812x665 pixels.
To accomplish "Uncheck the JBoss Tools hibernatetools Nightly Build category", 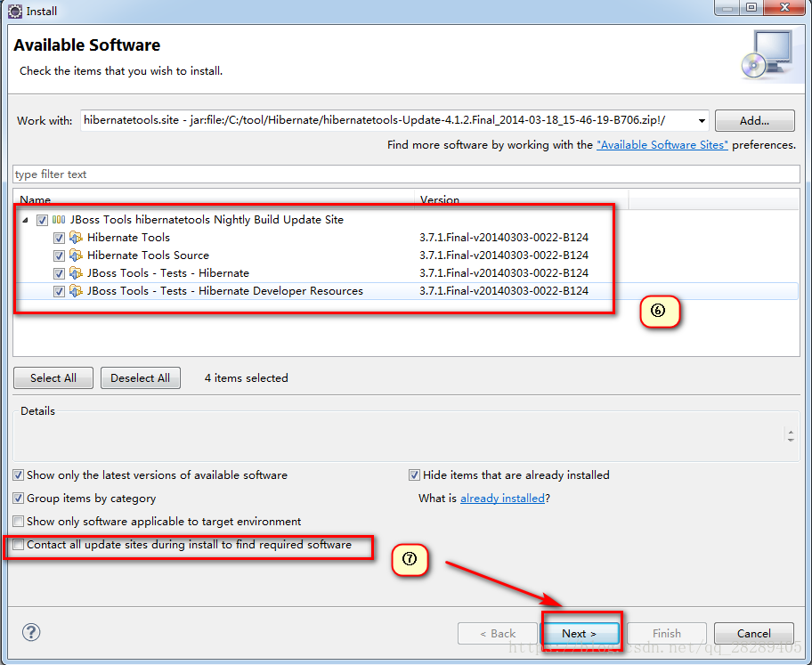I will 42,220.
